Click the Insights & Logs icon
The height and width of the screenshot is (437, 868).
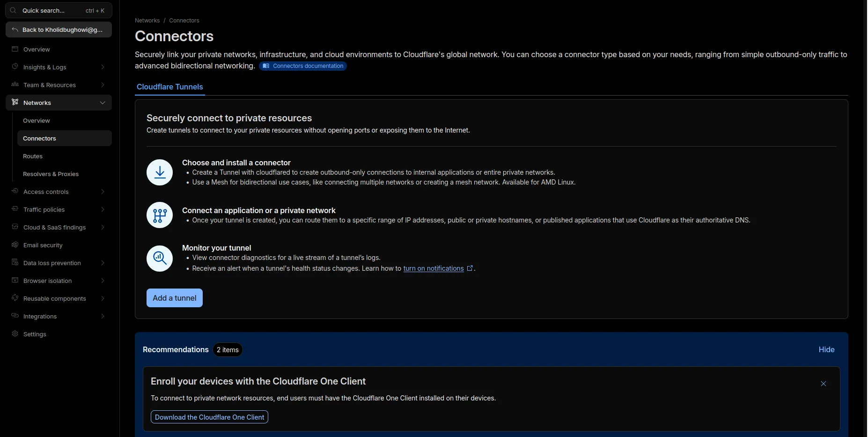[15, 67]
